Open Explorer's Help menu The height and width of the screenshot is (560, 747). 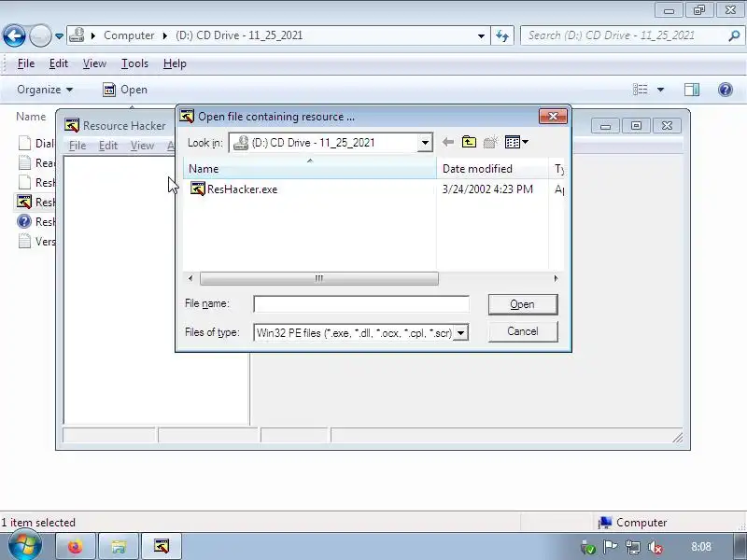coord(175,63)
